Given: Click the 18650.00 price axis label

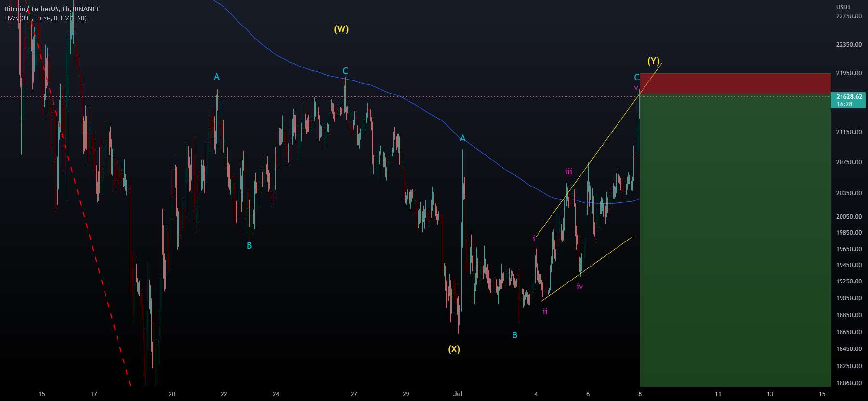Looking at the screenshot, I should [x=849, y=332].
